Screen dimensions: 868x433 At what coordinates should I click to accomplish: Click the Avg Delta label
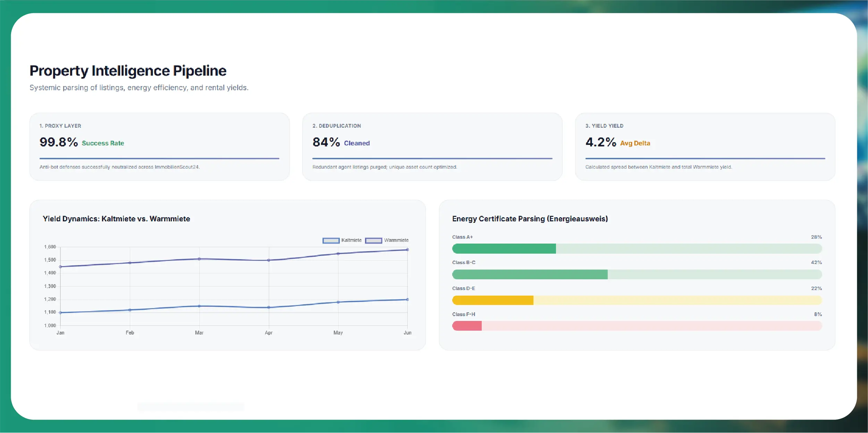(635, 143)
